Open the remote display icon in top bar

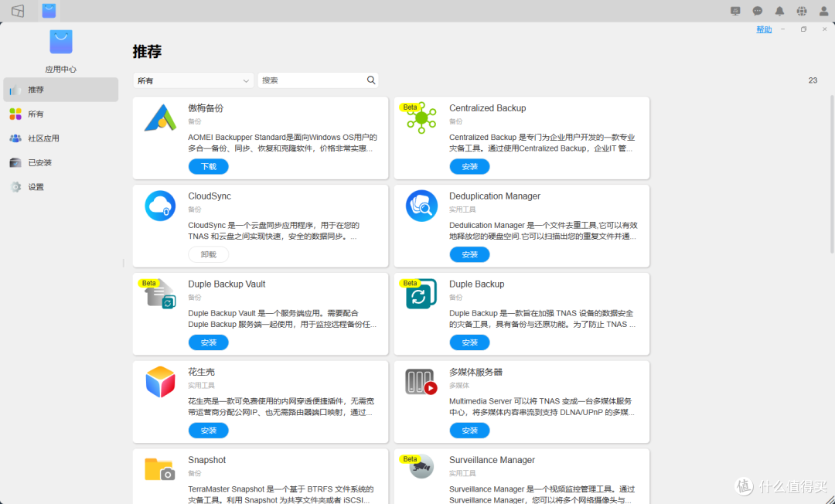pos(735,11)
